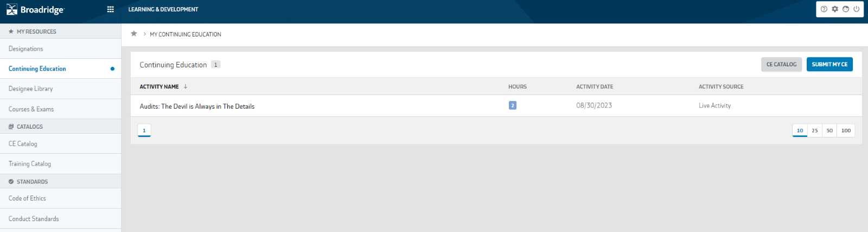
Task: Click the CE Catalog button
Action: 781,64
